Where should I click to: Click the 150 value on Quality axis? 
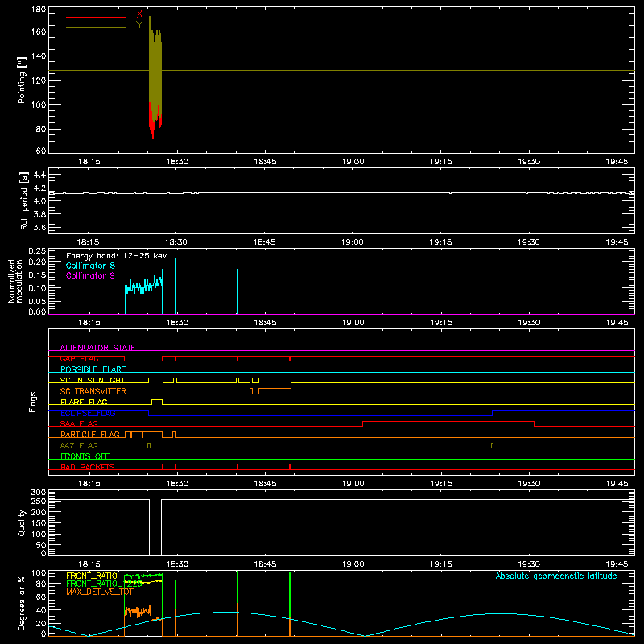tap(39, 523)
